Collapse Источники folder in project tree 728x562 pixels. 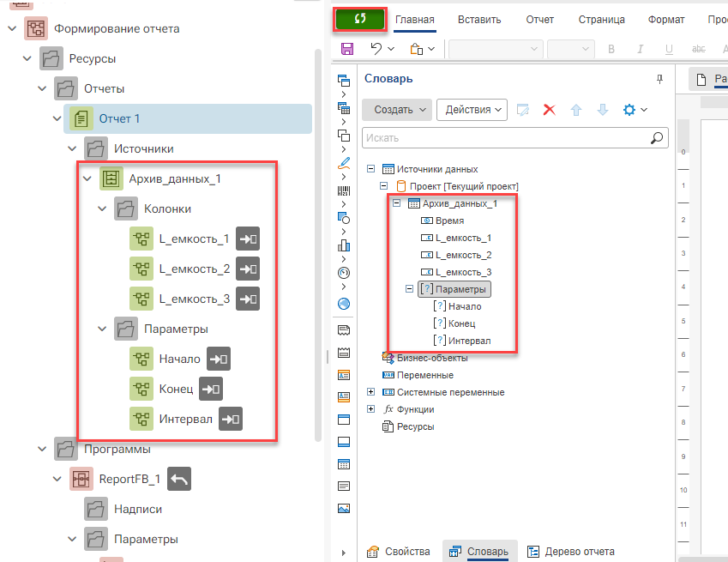coord(72,148)
